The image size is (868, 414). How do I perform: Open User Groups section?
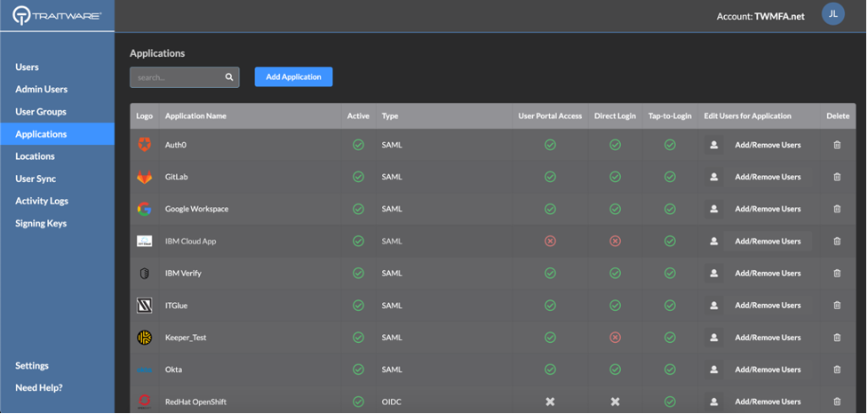41,112
